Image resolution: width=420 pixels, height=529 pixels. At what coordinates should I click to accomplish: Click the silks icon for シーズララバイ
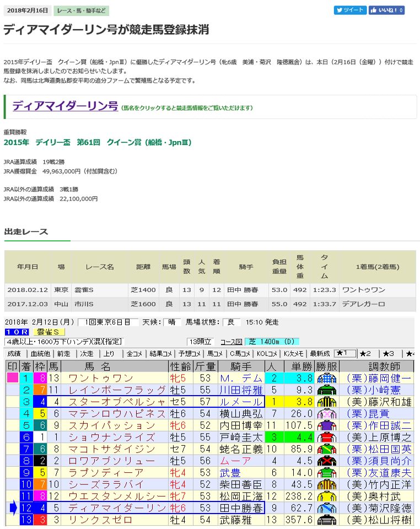(x=326, y=484)
